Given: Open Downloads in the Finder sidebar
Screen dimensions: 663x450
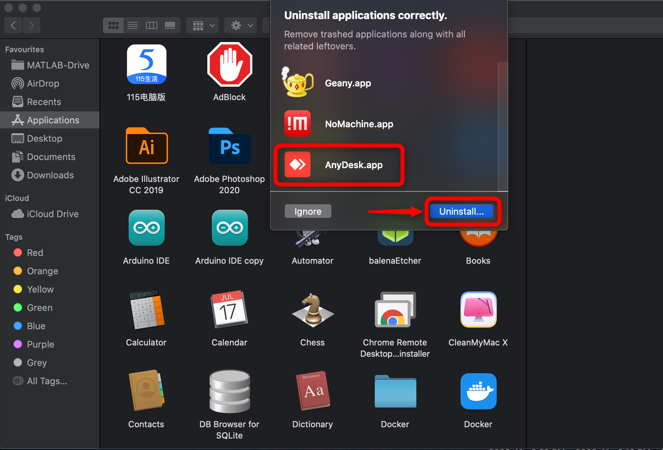Looking at the screenshot, I should 50,175.
